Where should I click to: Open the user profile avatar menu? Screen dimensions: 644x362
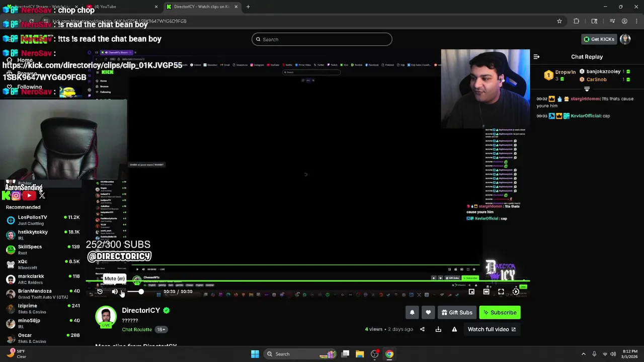coord(625,39)
